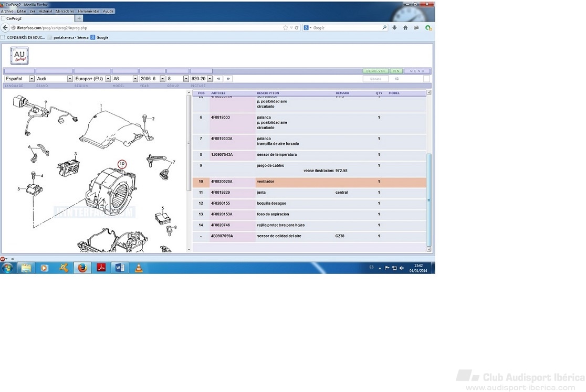
Task: Click the diagram pane scrollbar thumb
Action: click(x=189, y=143)
